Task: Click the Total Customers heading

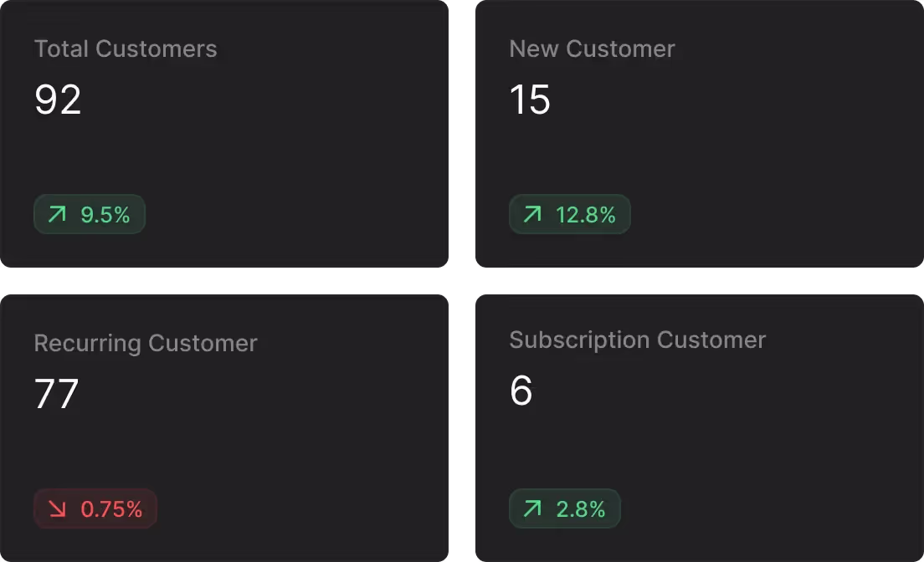Action: pyautogui.click(x=126, y=49)
